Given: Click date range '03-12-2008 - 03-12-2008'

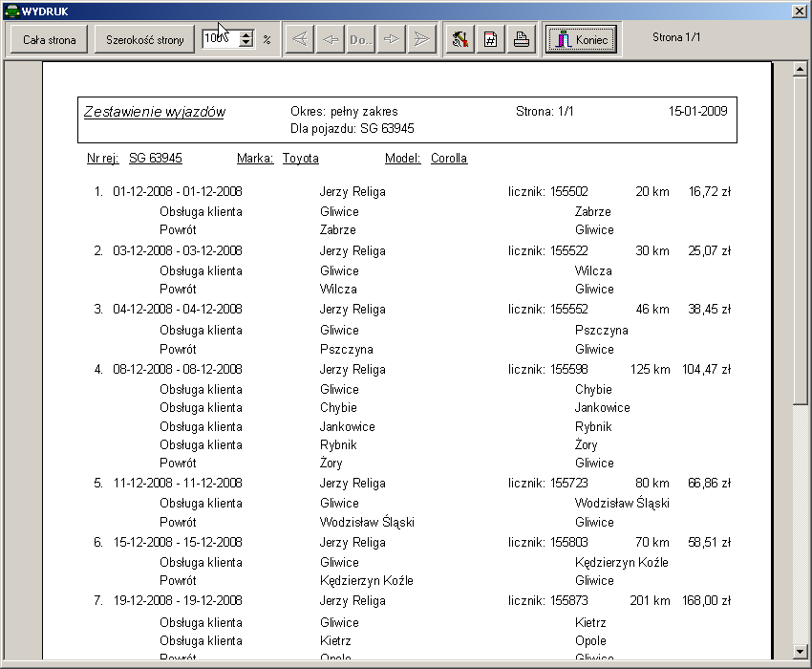Looking at the screenshot, I should (x=178, y=250).
